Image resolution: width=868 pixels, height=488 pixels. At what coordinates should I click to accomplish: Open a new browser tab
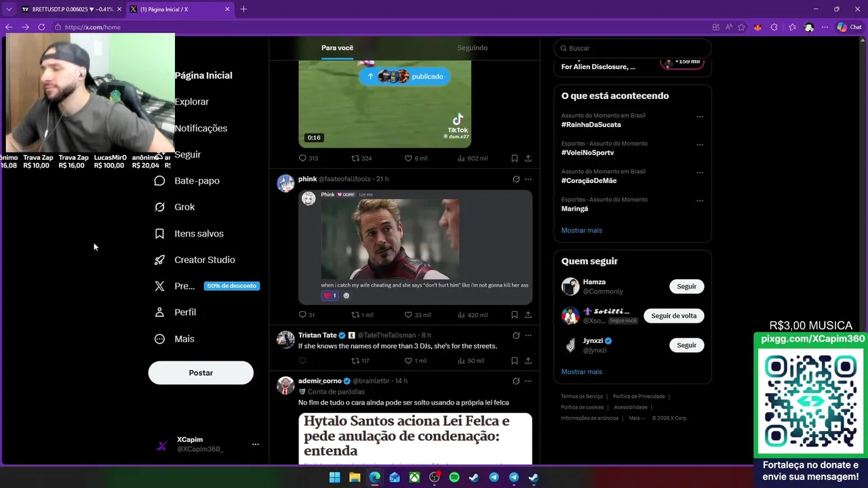point(243,9)
